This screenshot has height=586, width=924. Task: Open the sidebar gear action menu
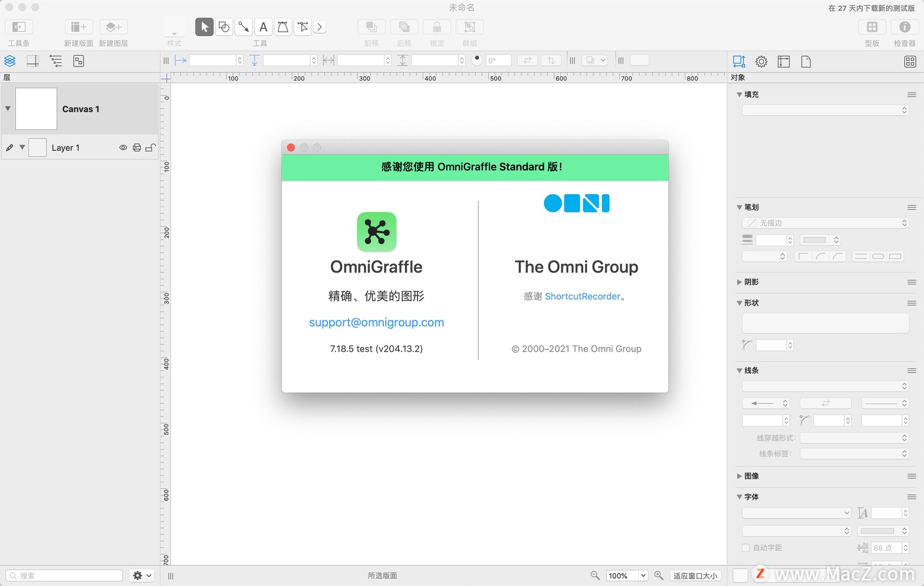141,575
